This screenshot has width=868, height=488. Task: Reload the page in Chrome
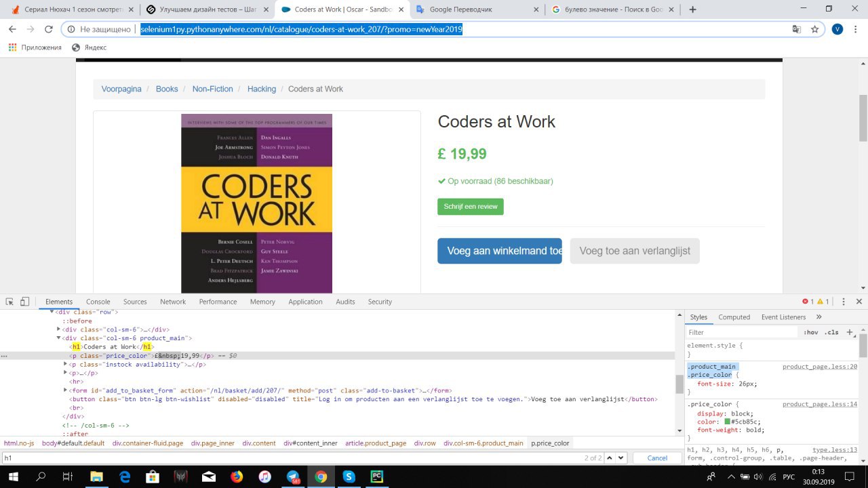click(x=49, y=29)
